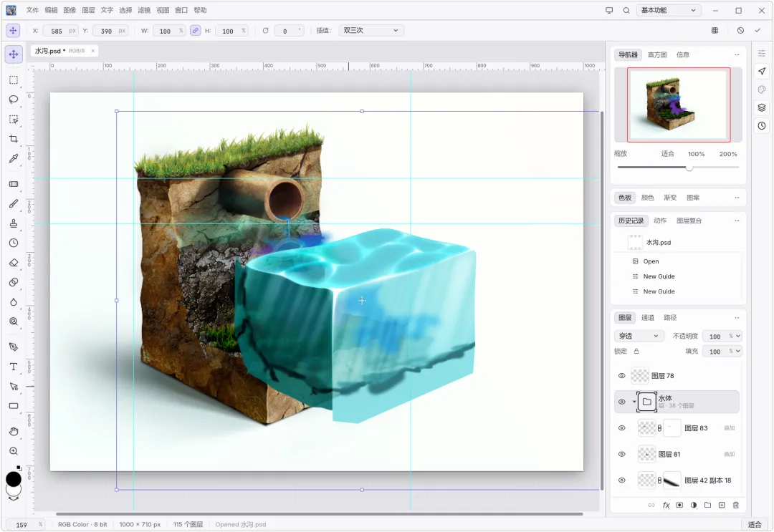Collapse the 水体 layer group
Screen dimensions: 774x532
tap(634, 402)
